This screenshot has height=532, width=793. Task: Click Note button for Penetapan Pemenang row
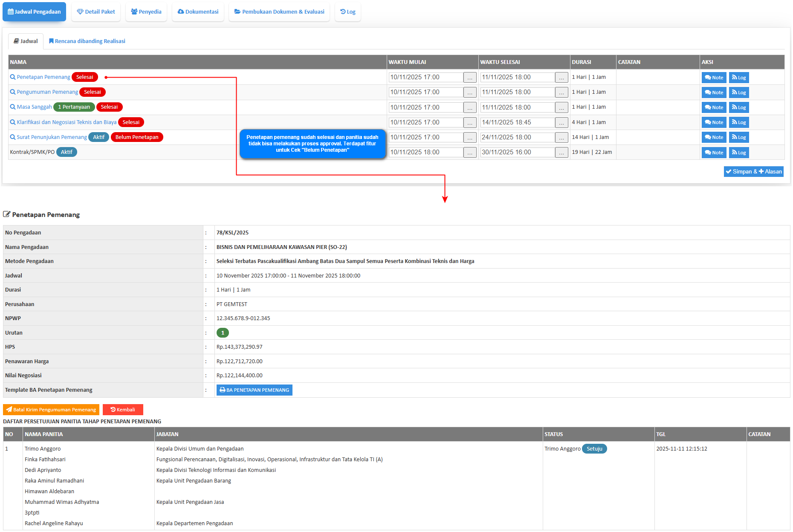[x=714, y=78]
